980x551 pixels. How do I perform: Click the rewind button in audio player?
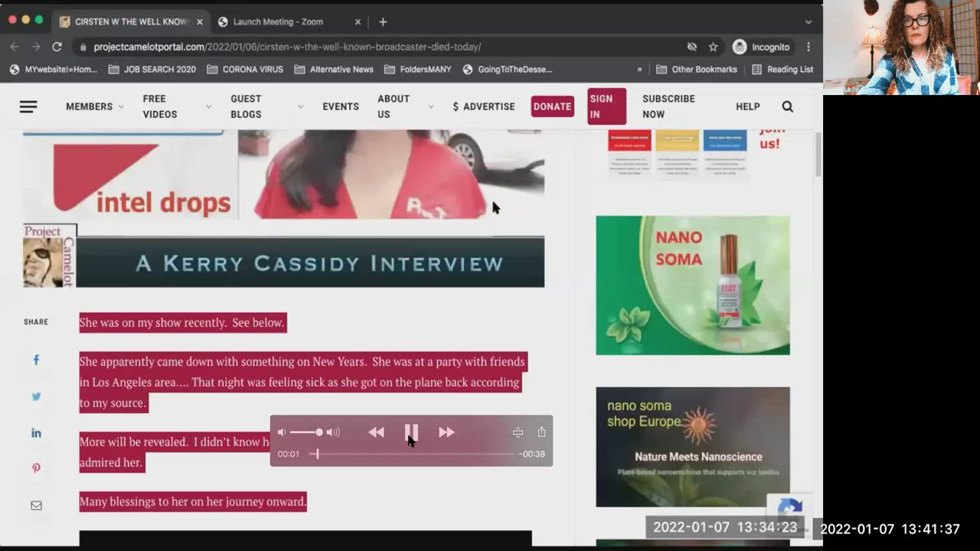click(376, 432)
